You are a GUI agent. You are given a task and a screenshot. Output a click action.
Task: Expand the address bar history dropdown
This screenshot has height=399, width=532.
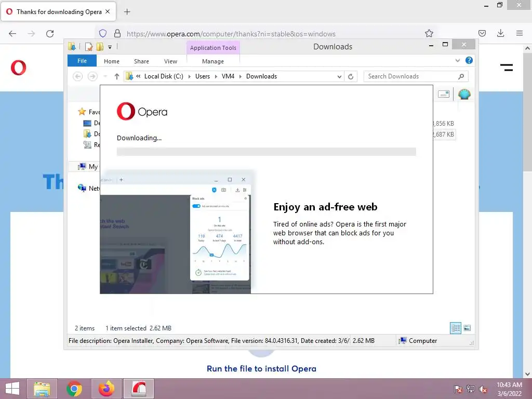(339, 77)
